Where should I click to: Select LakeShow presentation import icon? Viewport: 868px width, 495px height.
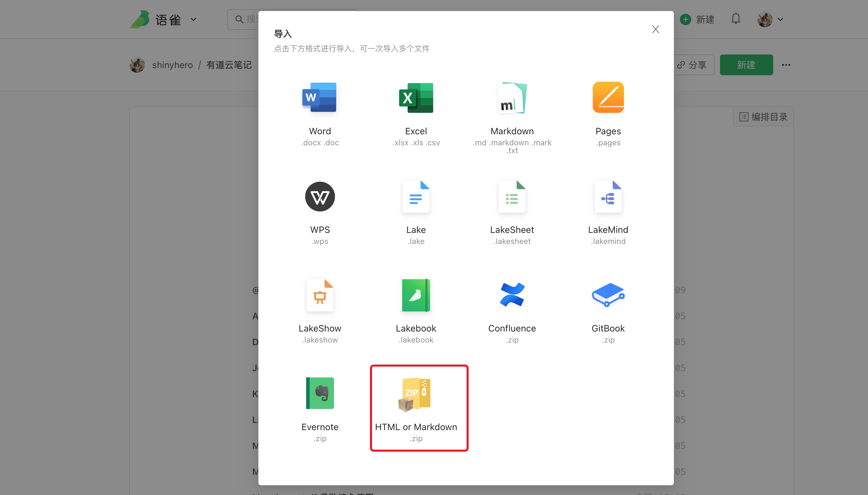point(319,295)
